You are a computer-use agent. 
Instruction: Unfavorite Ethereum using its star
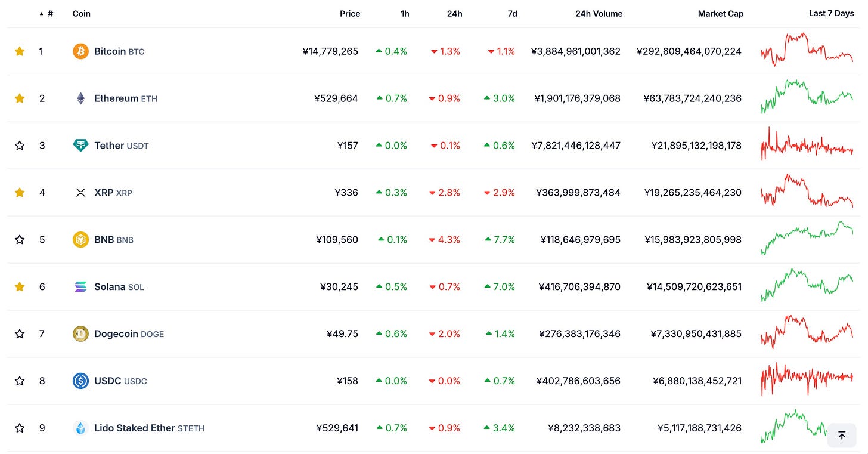coord(20,98)
